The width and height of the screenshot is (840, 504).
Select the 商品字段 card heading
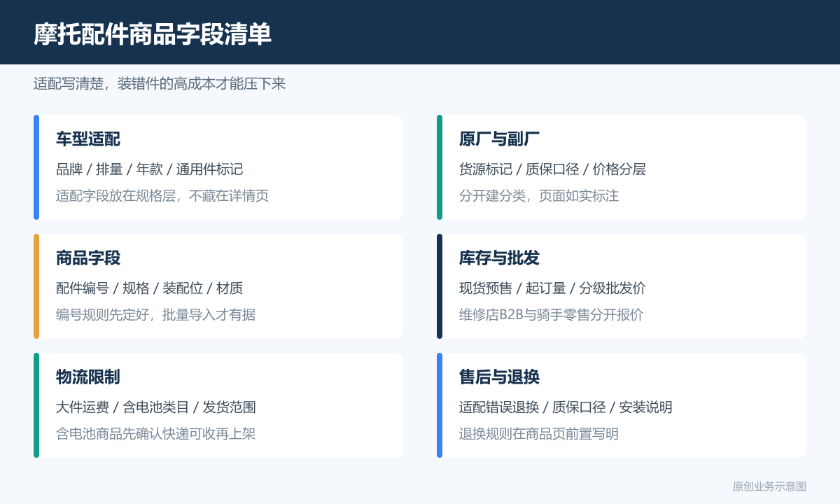click(88, 258)
